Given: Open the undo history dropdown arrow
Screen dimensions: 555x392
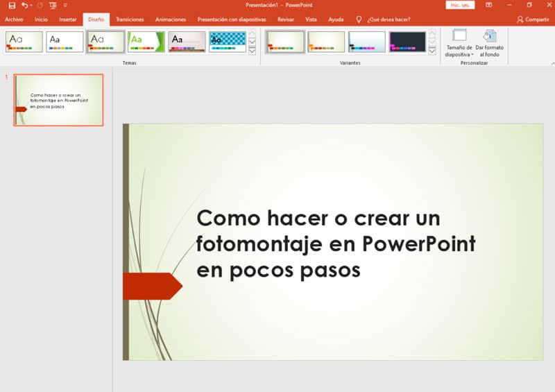Looking at the screenshot, I should click(x=31, y=6).
